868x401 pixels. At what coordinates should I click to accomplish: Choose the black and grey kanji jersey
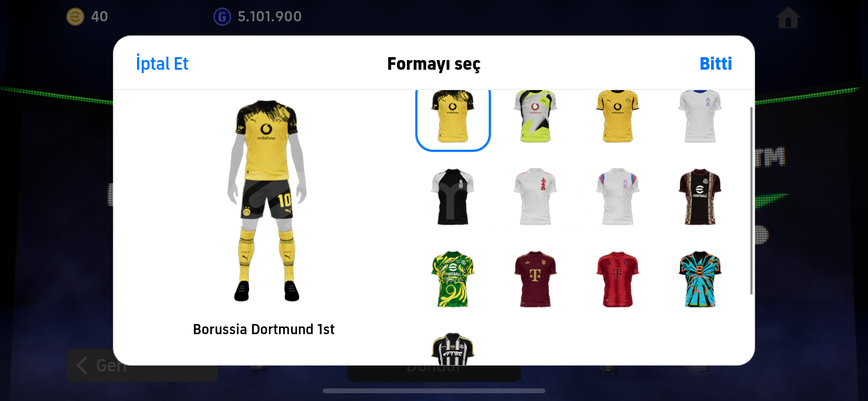click(x=453, y=197)
